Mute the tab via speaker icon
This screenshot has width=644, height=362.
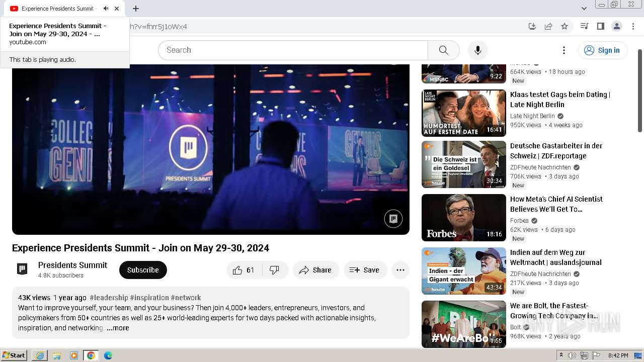106,9
